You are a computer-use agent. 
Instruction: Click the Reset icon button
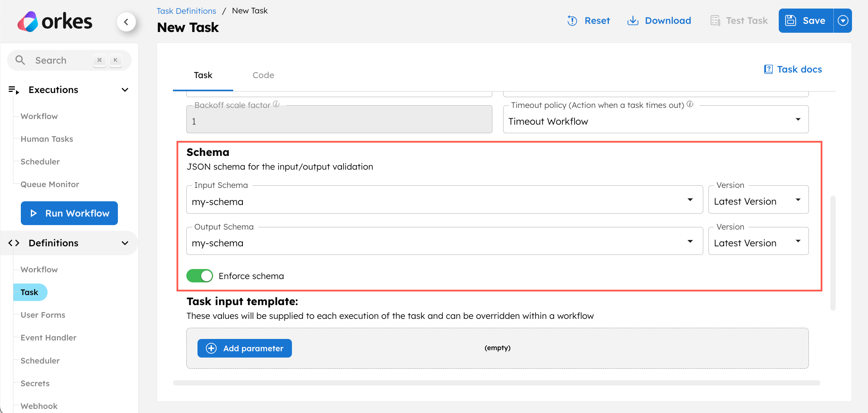click(572, 20)
